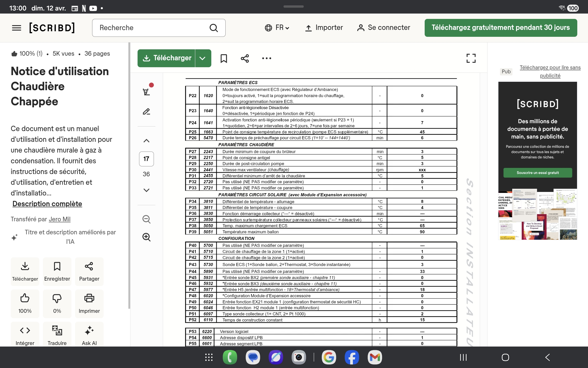Open the hamburger navigation menu

tap(17, 28)
